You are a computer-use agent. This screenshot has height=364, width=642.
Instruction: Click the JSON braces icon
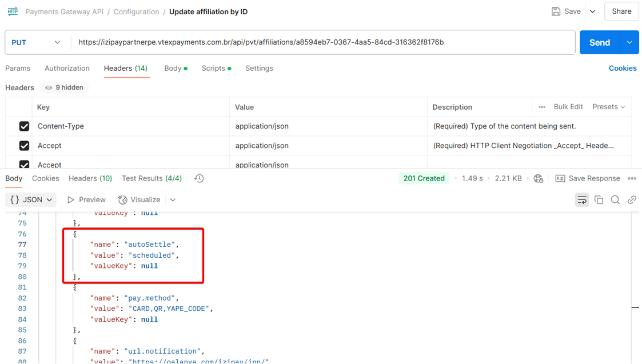pyautogui.click(x=15, y=200)
